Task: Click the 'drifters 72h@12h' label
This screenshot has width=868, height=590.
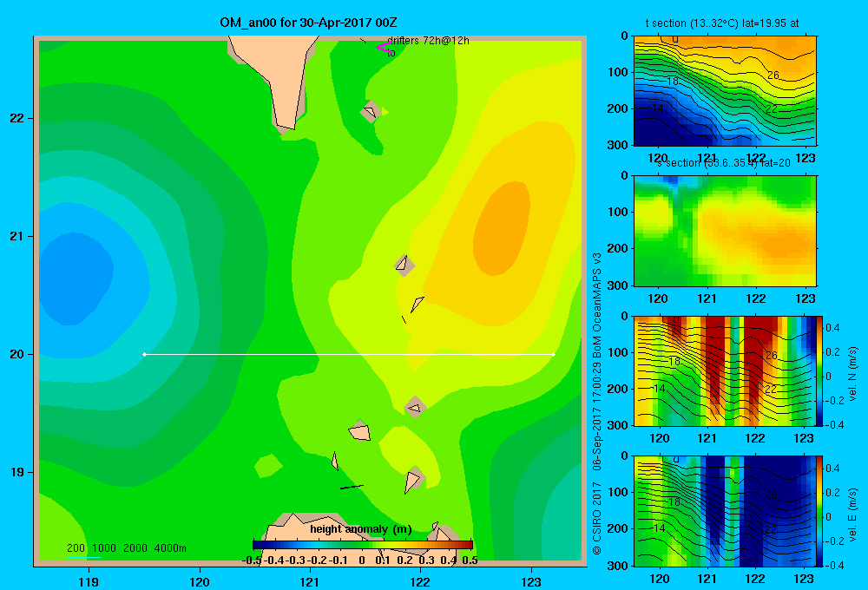Action: 428,41
